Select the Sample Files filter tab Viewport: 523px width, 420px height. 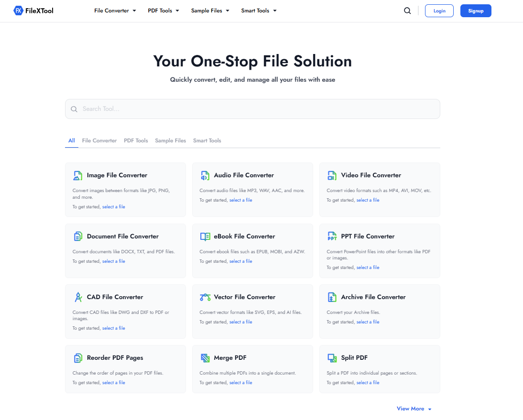[170, 140]
